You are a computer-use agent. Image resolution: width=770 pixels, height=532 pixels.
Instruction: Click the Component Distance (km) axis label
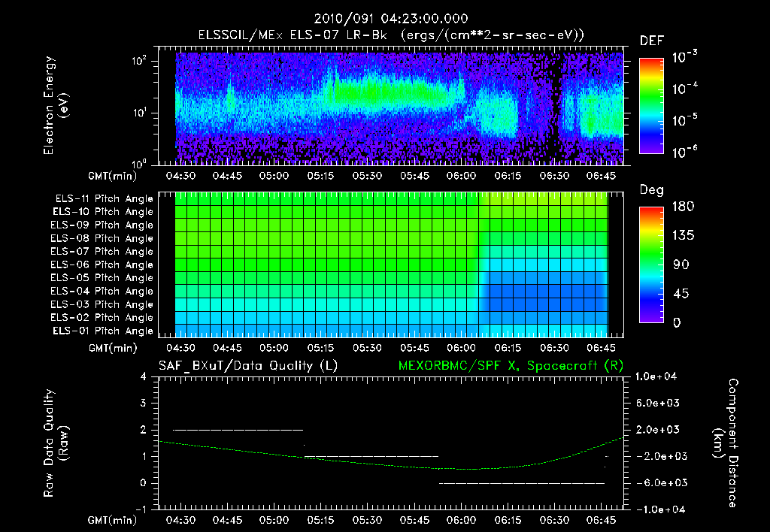[x=726, y=443]
